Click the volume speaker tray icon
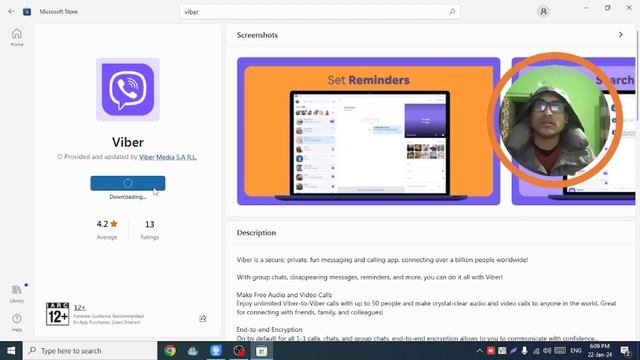Viewport: 640px width, 360px height. click(x=547, y=351)
